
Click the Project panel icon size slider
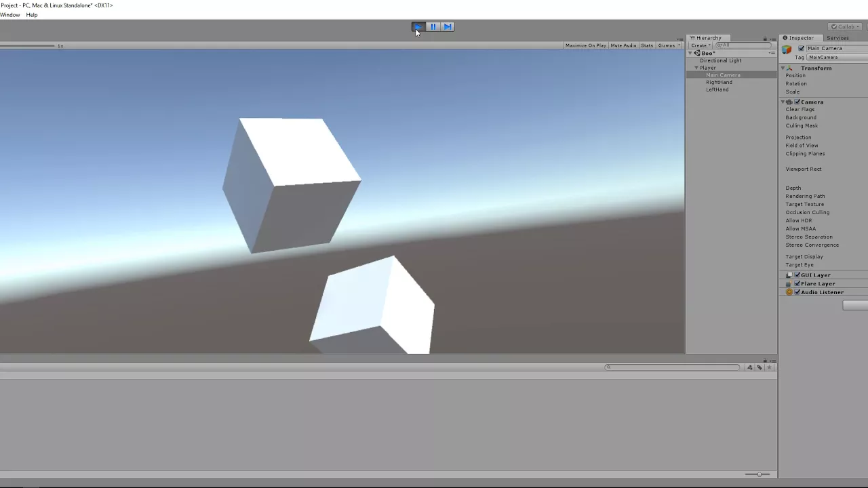757,474
